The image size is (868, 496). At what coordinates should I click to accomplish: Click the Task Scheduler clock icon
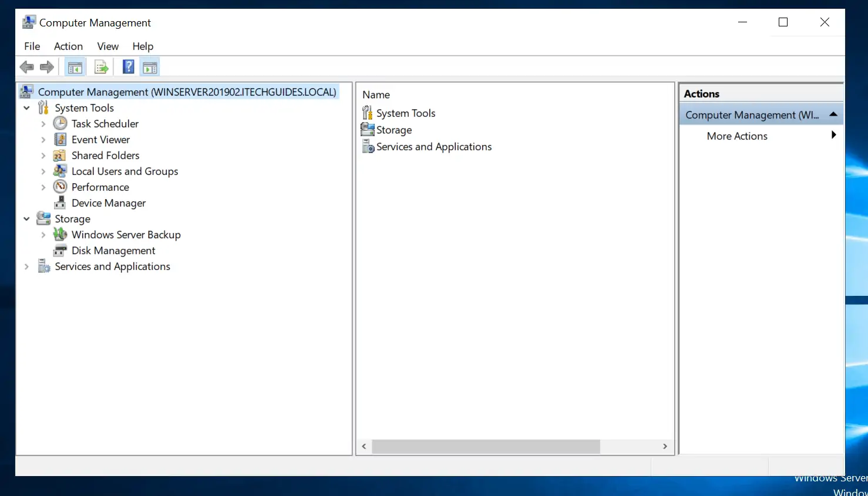click(60, 123)
